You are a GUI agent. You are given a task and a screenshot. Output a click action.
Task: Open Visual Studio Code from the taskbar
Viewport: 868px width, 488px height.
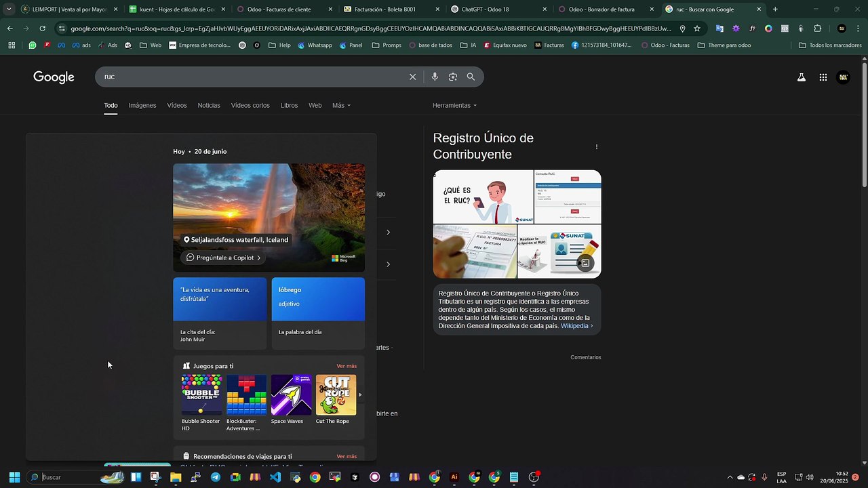pos(275,477)
